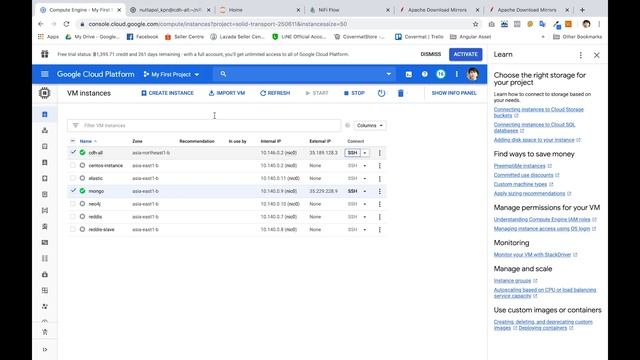Open Committed use discounts link
Viewport: 640px width, 360px height.
click(523, 175)
